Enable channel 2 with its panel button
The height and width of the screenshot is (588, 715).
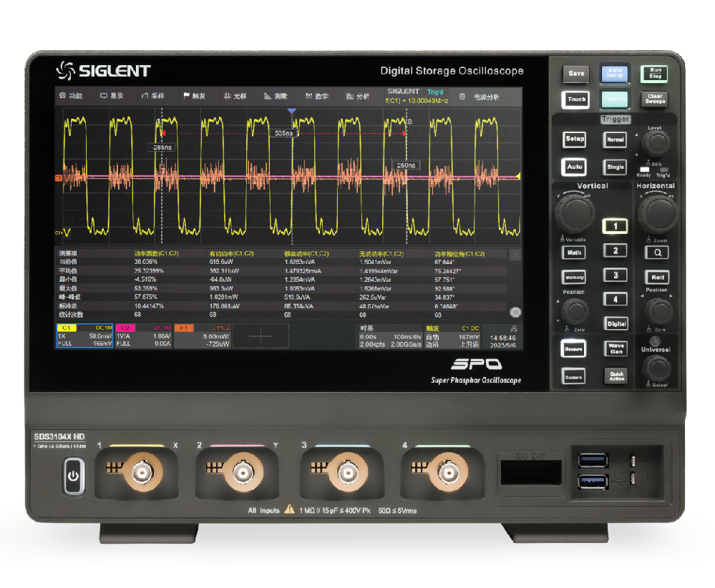(x=616, y=250)
